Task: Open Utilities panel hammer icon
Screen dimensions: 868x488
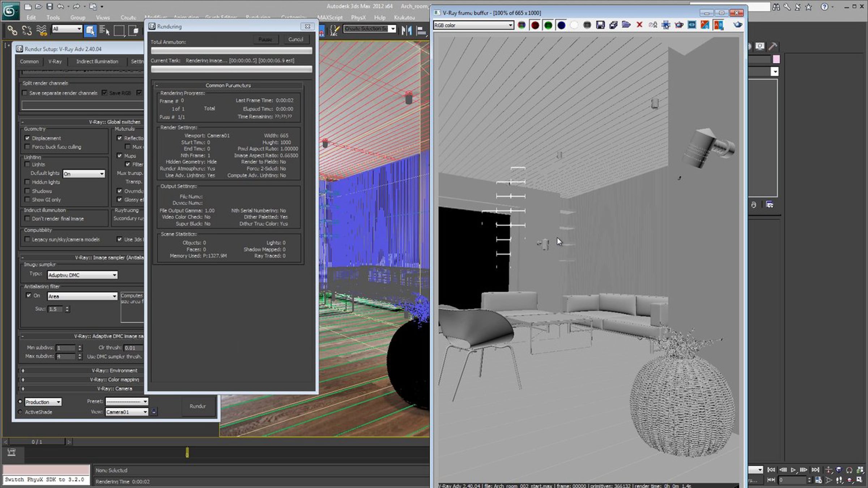Action: coord(773,46)
